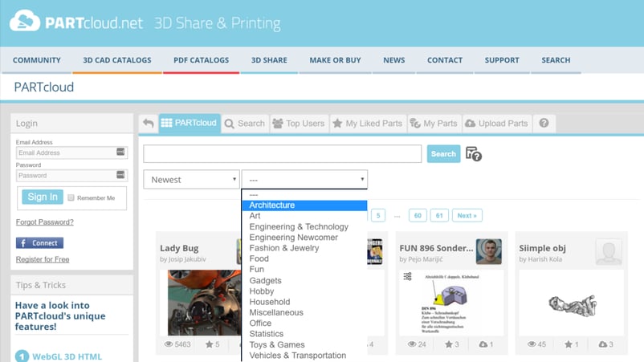This screenshot has height=362, width=644.
Task: Open NEWS navigation item
Action: pyautogui.click(x=394, y=60)
